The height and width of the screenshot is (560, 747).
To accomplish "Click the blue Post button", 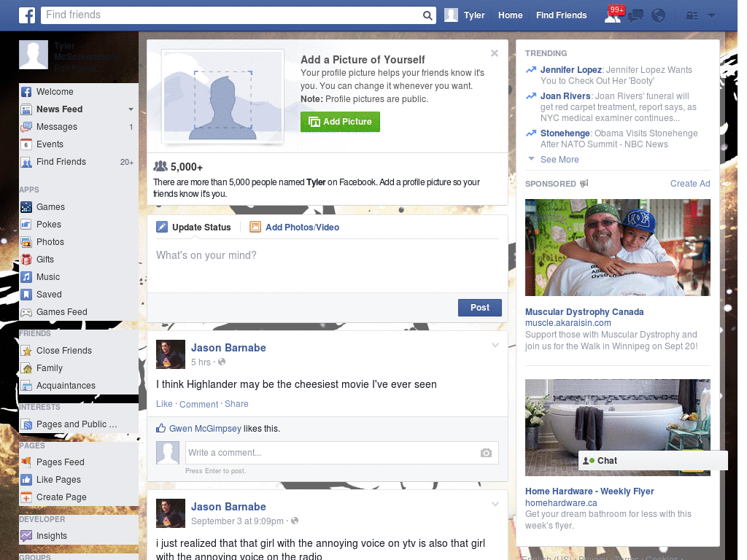I will 480,308.
